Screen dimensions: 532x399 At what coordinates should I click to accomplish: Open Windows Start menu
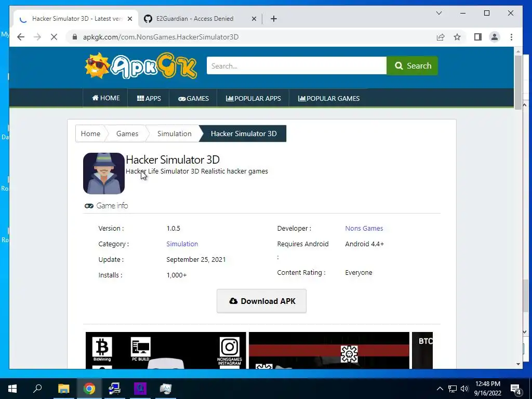tap(12, 389)
